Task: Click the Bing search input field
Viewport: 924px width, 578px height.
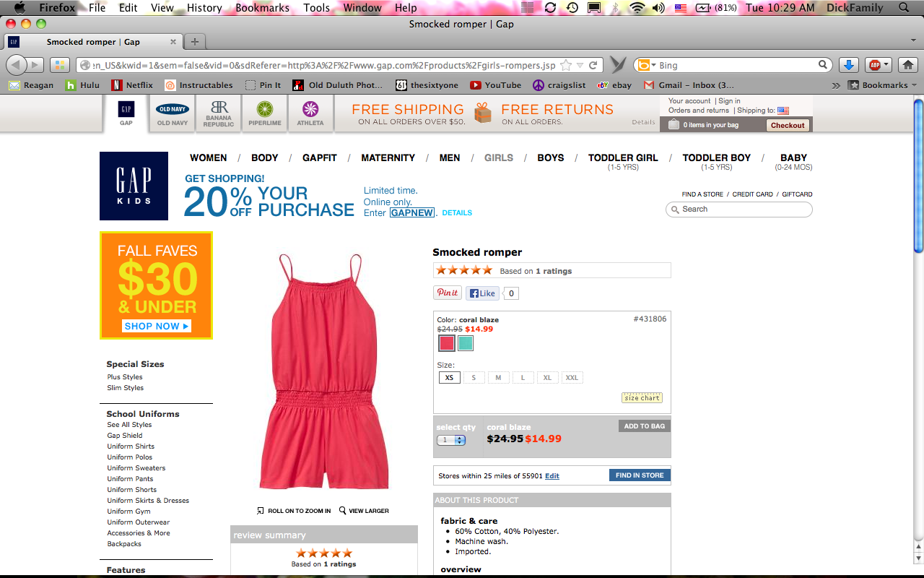Action: 736,65
